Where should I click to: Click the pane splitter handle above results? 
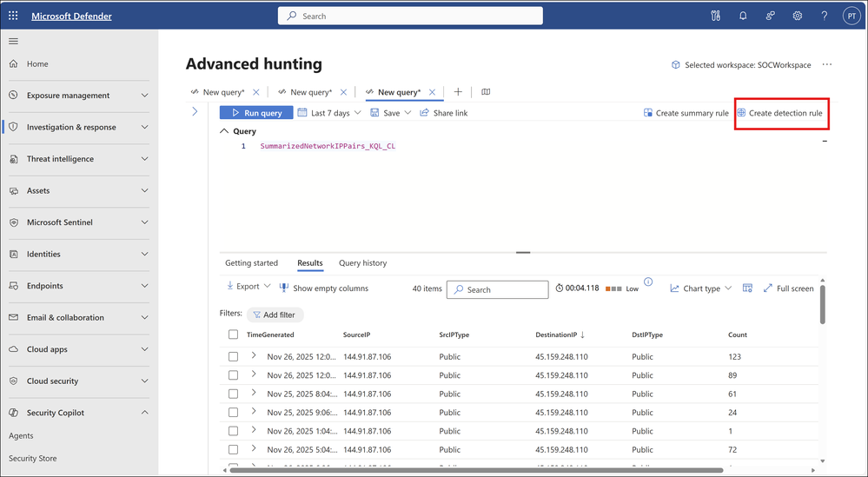(523, 252)
